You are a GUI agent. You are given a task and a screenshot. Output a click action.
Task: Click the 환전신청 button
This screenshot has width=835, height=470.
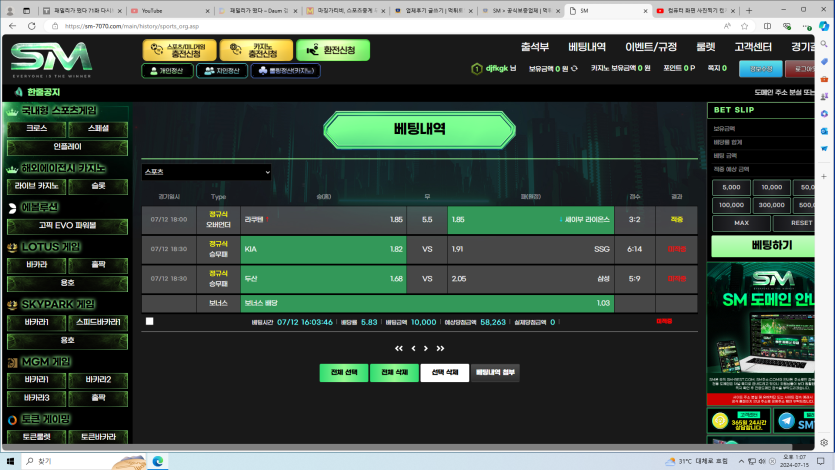click(x=333, y=50)
